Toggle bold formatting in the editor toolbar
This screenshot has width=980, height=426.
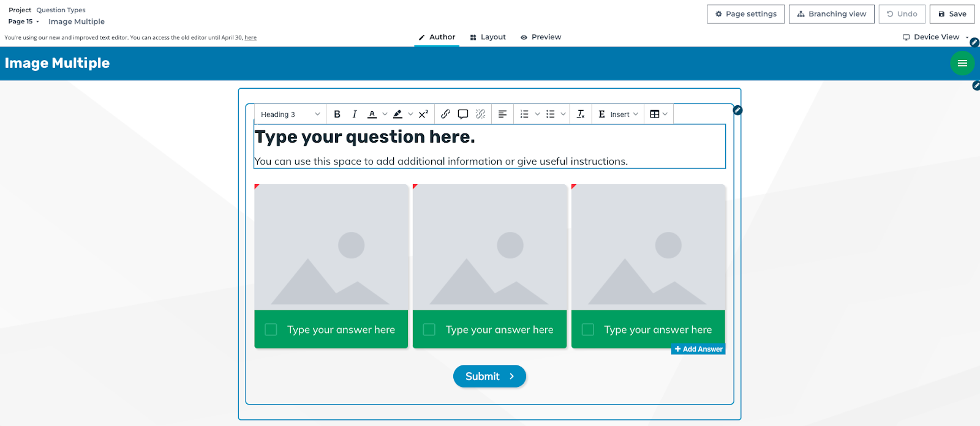click(x=337, y=114)
